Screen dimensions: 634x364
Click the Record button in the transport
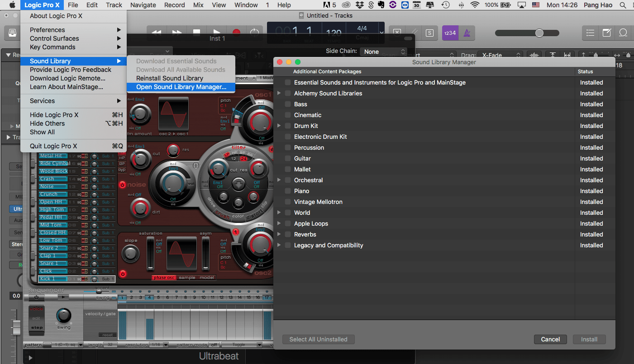[x=236, y=33]
